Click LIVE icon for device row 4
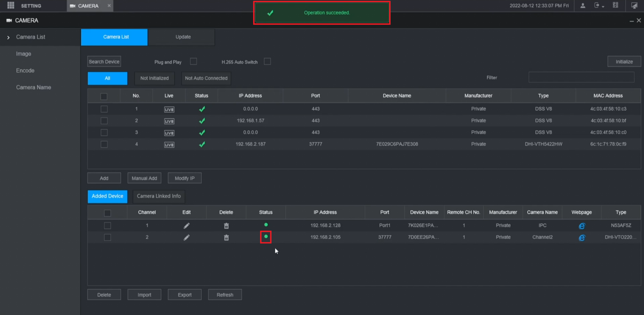Screen dimensions: 644x315 169,145
